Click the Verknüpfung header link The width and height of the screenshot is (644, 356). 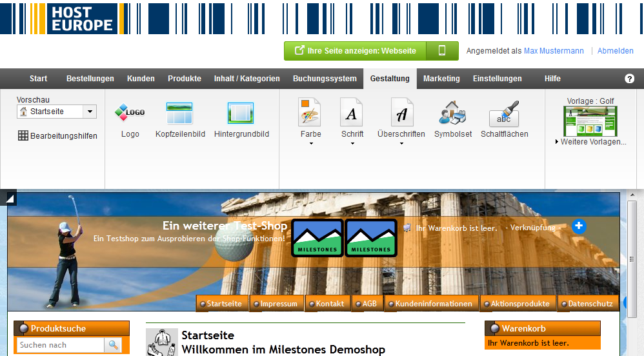click(x=533, y=228)
